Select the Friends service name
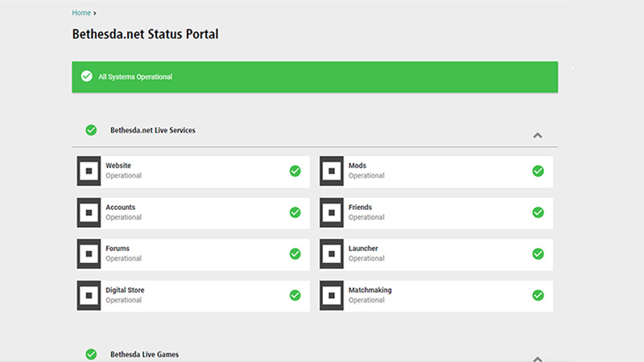Image resolution: width=644 pixels, height=362 pixels. pyautogui.click(x=360, y=208)
